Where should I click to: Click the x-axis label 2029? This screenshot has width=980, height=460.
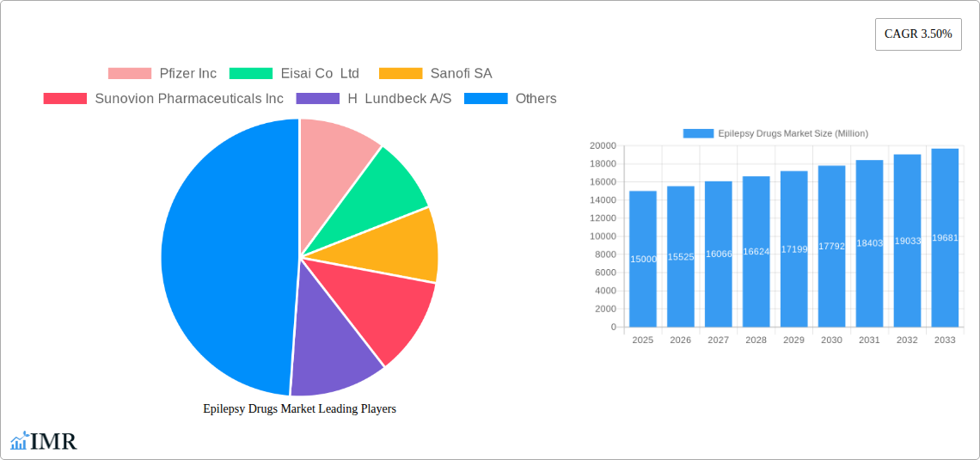point(793,340)
